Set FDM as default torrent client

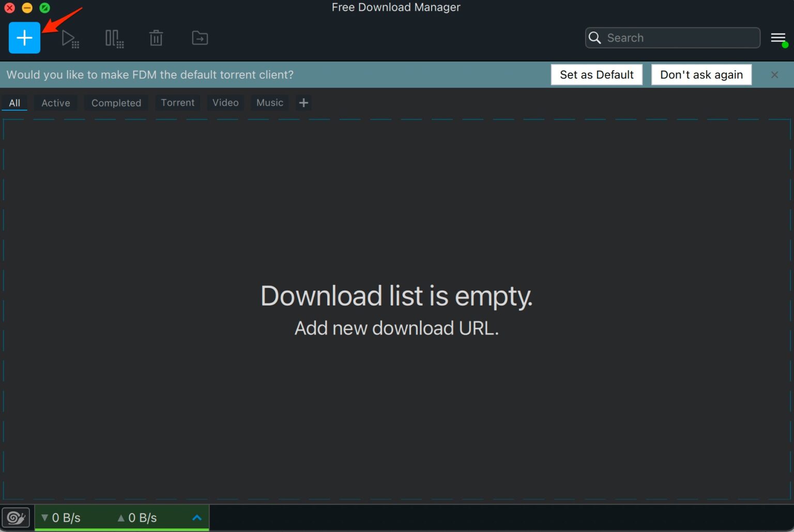[597, 74]
